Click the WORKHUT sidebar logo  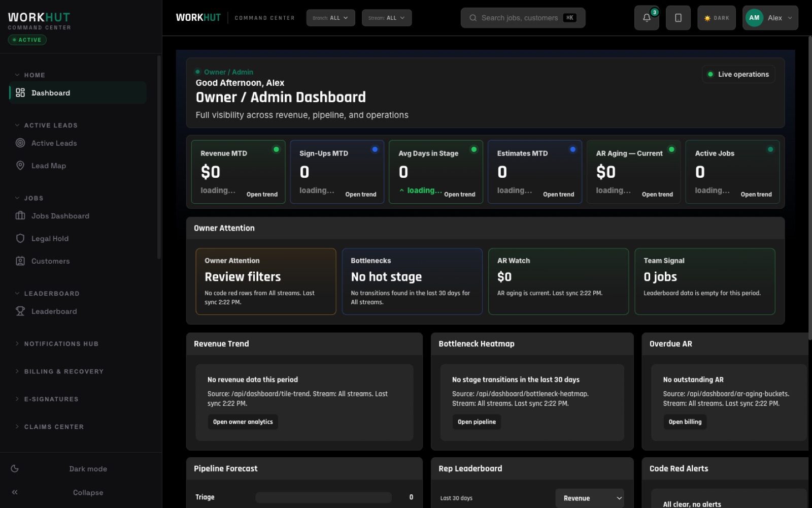tap(39, 17)
